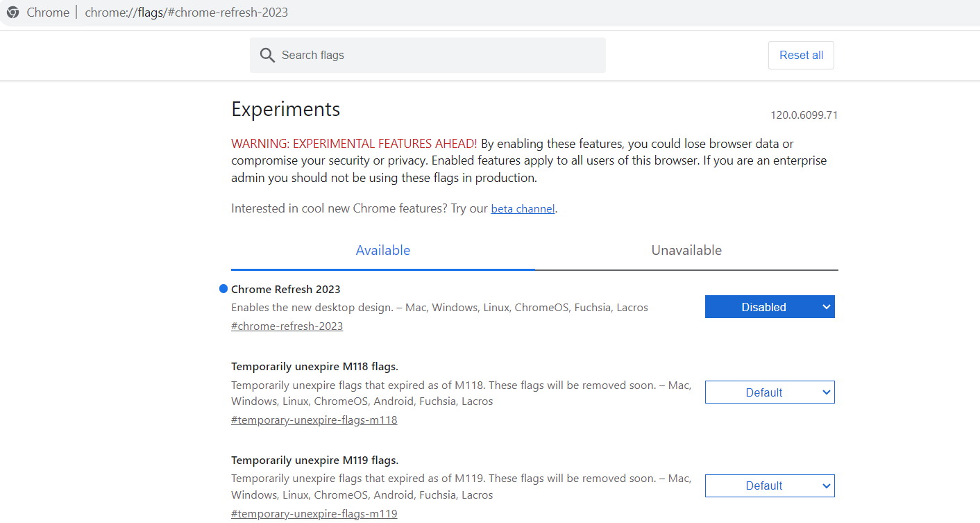This screenshot has height=523, width=980.
Task: Open the beta channel link
Action: click(523, 208)
